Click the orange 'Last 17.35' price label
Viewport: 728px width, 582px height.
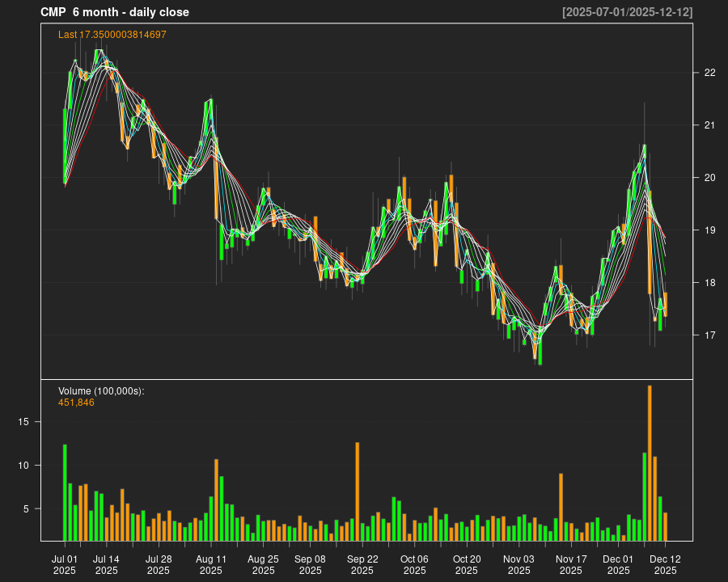[112, 35]
